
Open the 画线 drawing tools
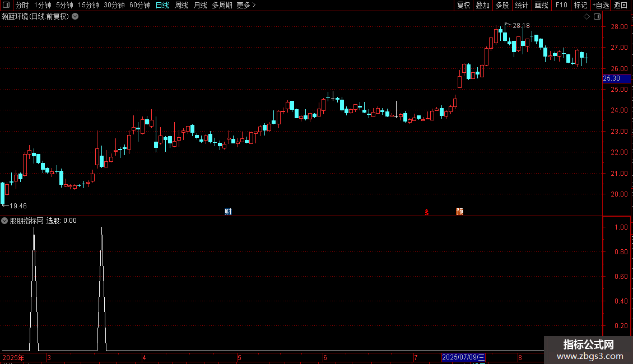541,5
